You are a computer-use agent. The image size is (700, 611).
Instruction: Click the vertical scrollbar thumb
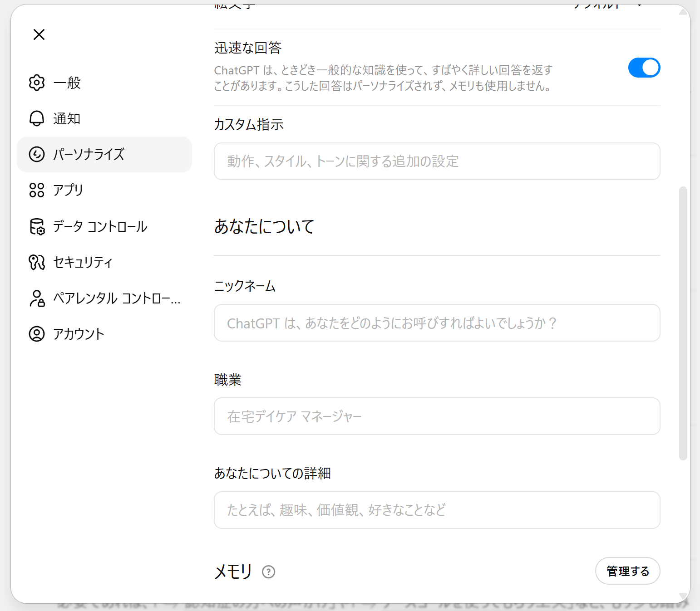tap(683, 323)
